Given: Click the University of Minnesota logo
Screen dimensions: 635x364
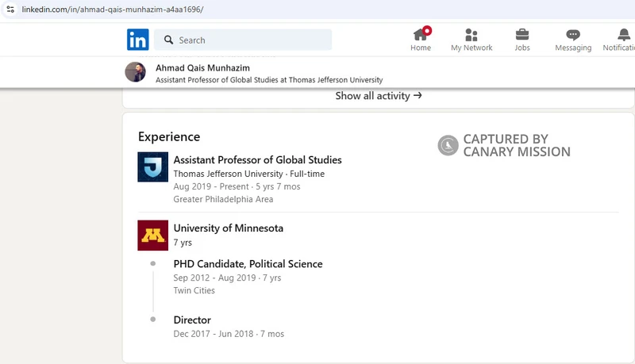Looking at the screenshot, I should [152, 236].
